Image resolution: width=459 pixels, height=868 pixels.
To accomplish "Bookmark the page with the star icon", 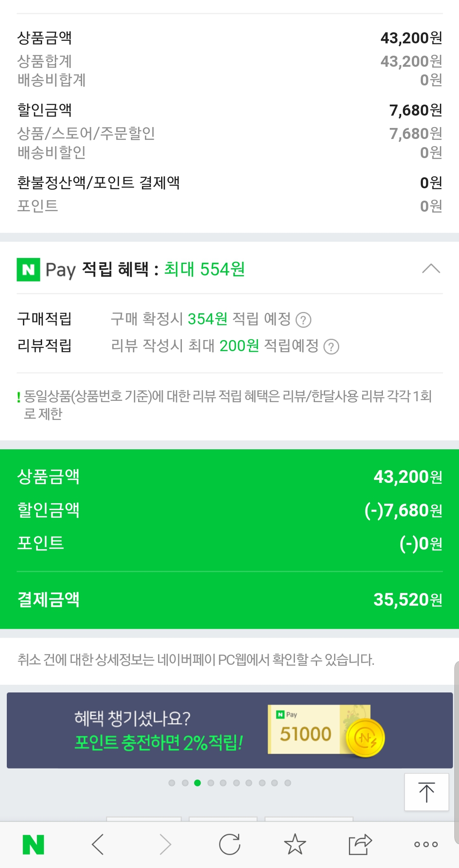I will click(x=295, y=844).
